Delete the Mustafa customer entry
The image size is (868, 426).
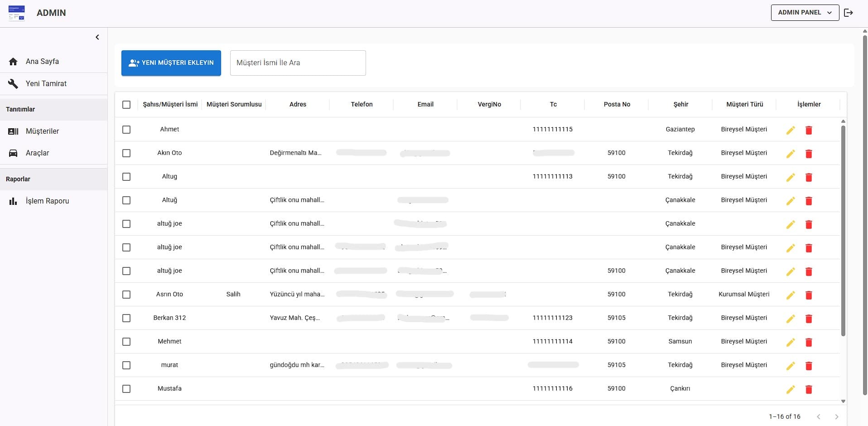click(809, 389)
